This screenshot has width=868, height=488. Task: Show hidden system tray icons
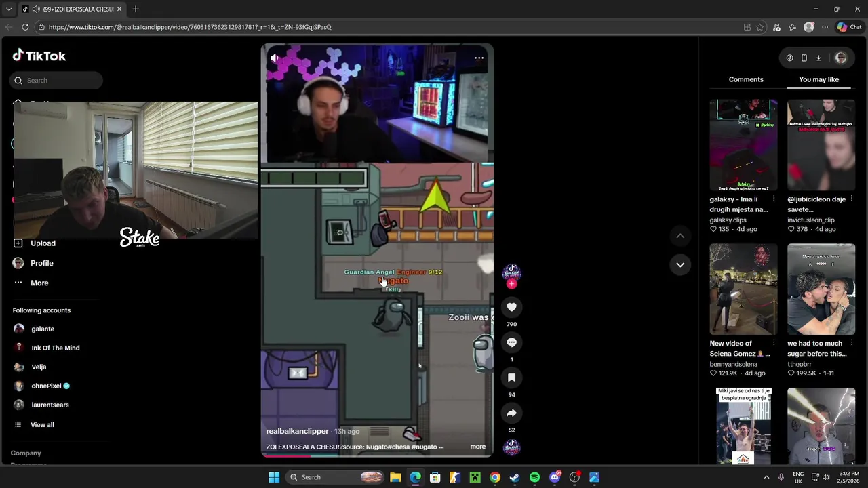766,477
